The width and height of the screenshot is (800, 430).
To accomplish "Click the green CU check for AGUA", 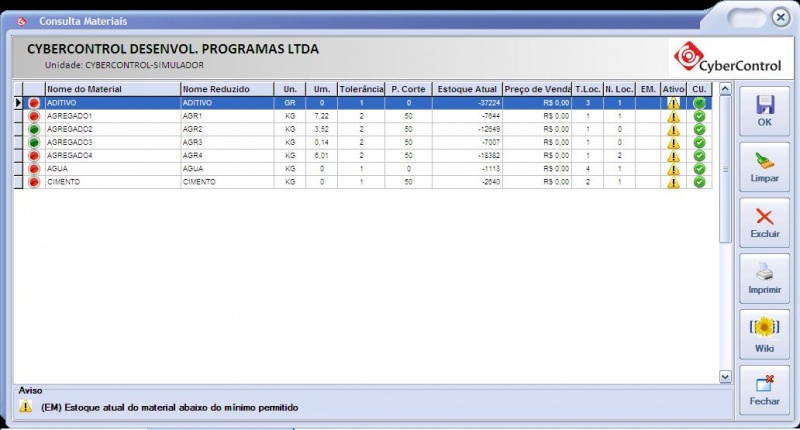I will (699, 169).
